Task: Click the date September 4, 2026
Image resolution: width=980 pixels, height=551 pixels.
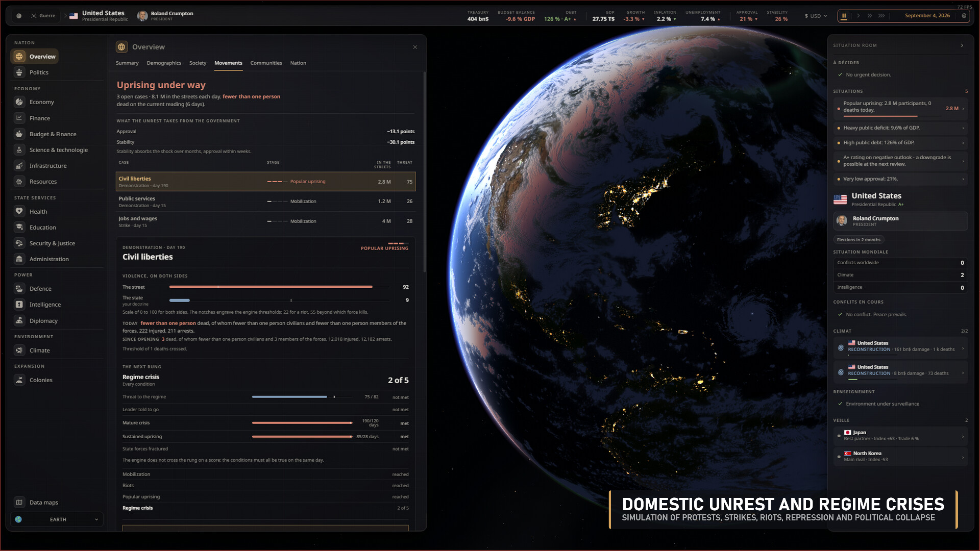Action: tap(927, 16)
